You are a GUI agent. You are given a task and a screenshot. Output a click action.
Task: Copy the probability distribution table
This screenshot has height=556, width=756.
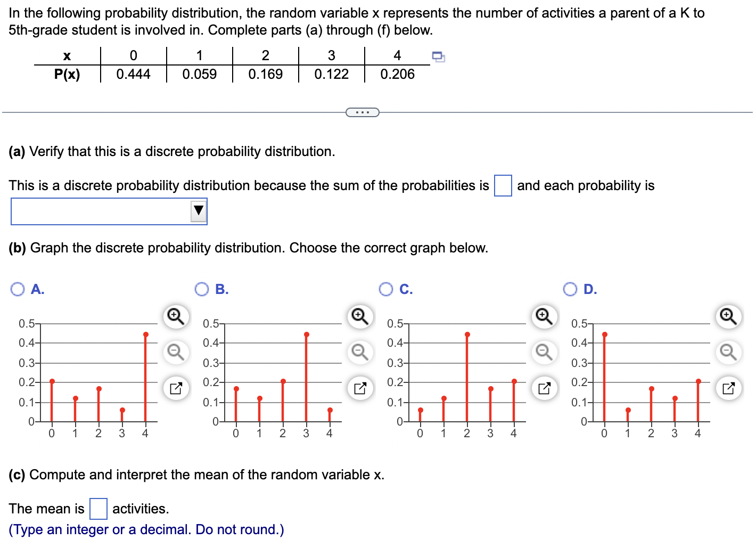click(x=438, y=55)
